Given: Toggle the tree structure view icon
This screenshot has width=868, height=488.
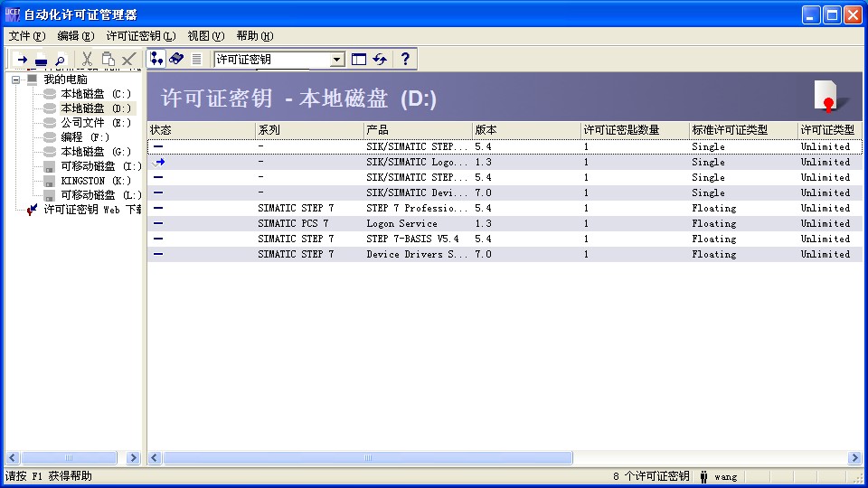Looking at the screenshot, I should (157, 59).
